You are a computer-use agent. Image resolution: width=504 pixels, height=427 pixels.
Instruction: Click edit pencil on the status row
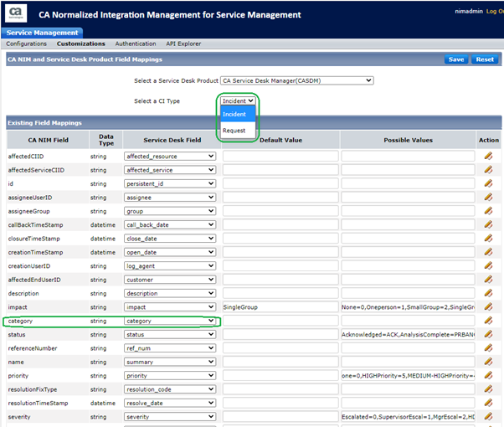tap(488, 335)
